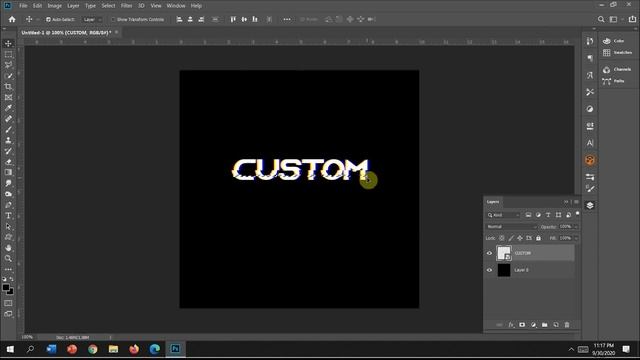Select the Lasso tool
The width and height of the screenshot is (640, 360).
8,65
